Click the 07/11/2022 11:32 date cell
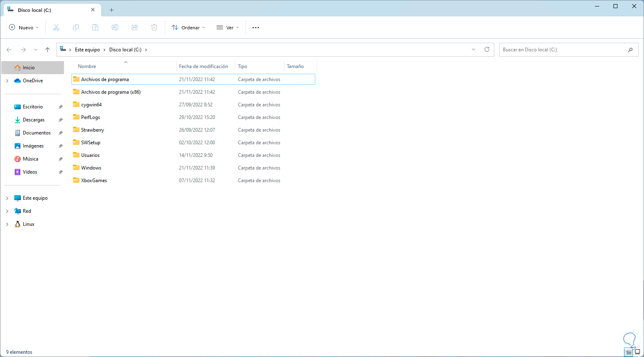This screenshot has height=357, width=644. click(197, 181)
